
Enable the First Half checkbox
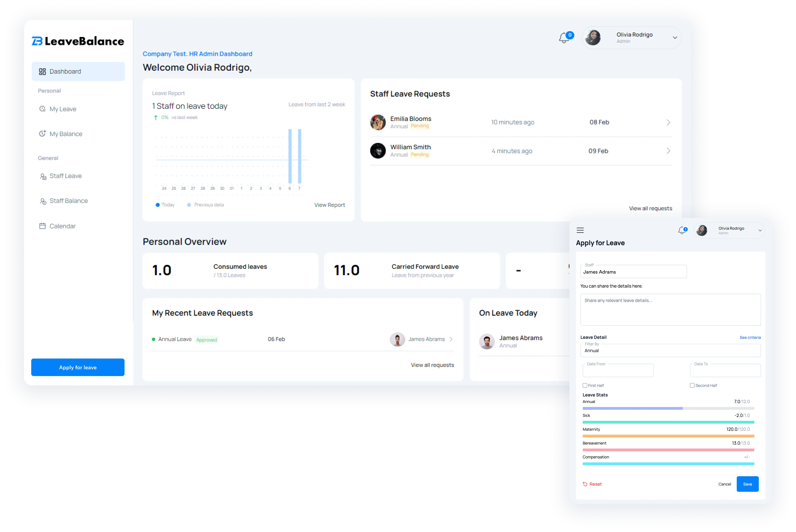[x=585, y=385]
